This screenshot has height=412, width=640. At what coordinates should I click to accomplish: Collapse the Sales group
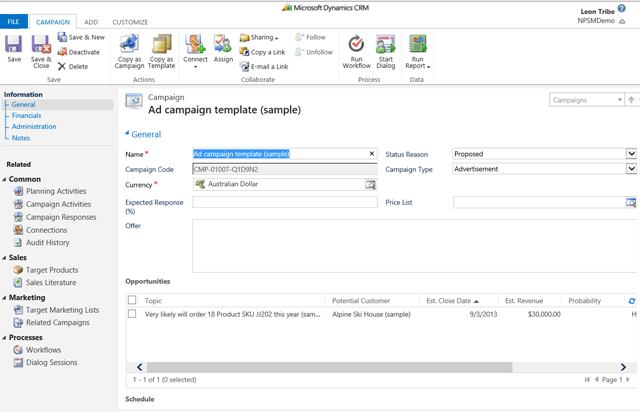point(4,258)
